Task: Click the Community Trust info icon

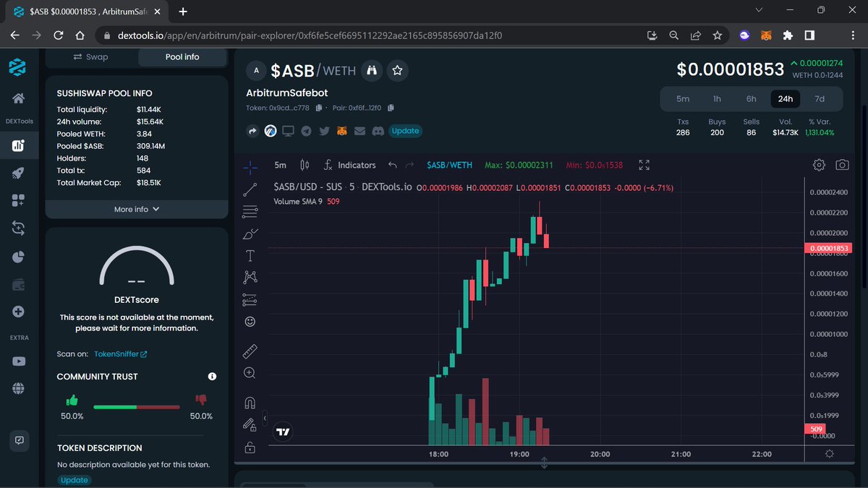Action: pyautogui.click(x=212, y=377)
